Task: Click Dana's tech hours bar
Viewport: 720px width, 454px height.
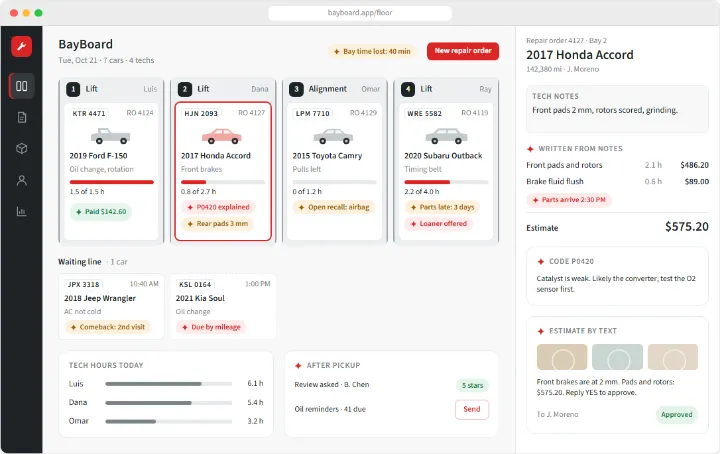Action: tap(169, 403)
